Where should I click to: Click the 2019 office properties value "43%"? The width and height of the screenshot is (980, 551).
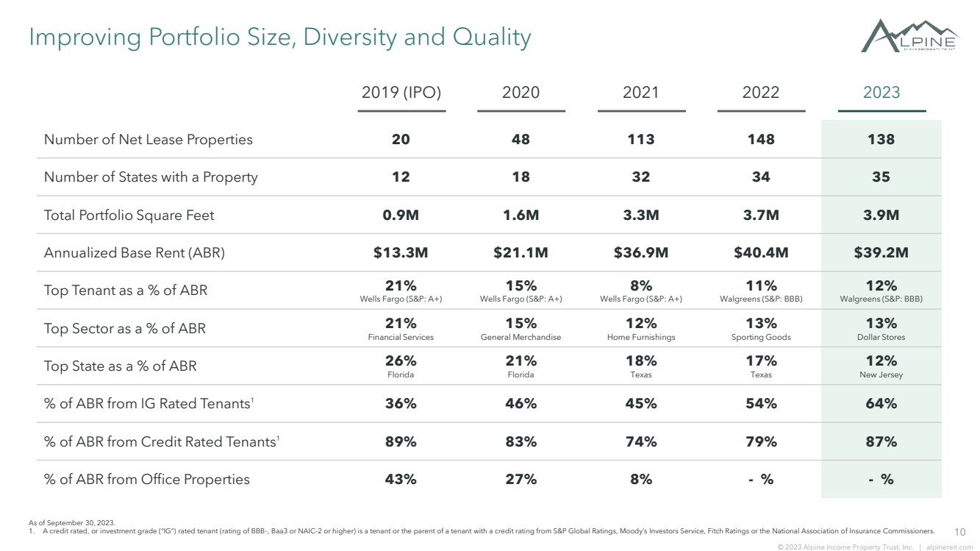[401, 479]
